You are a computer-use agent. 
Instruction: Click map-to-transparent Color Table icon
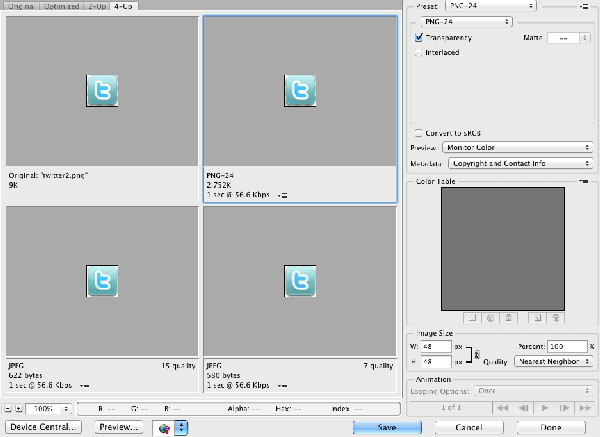(472, 318)
